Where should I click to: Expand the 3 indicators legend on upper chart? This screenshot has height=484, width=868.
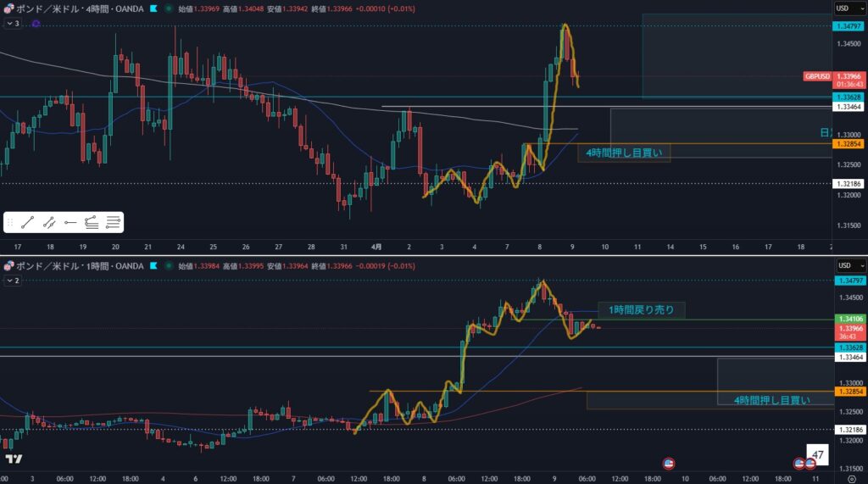[x=12, y=24]
